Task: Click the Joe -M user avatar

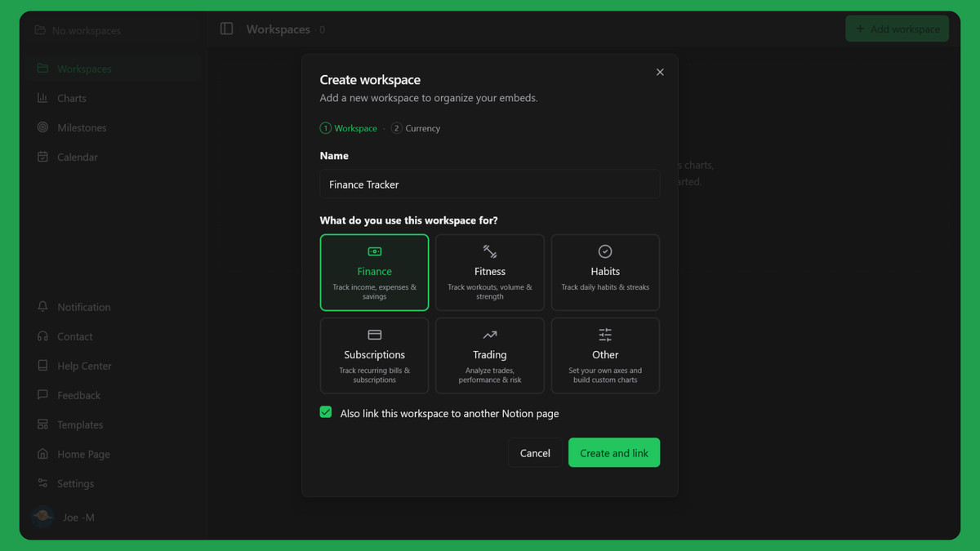Action: pyautogui.click(x=42, y=517)
